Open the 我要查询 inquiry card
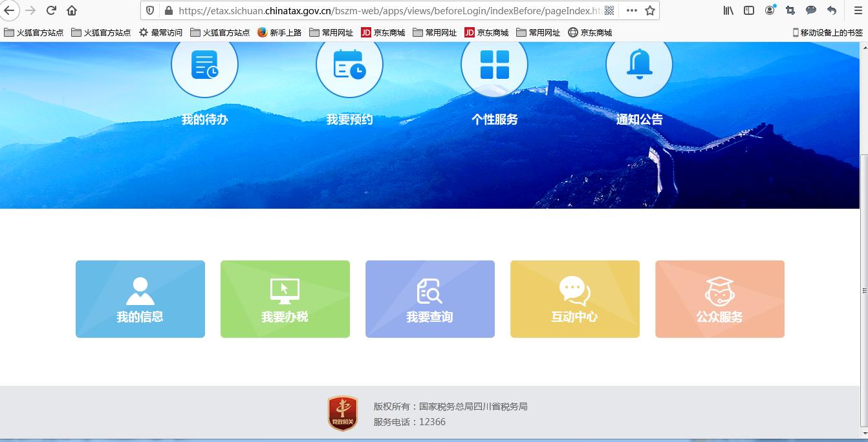Viewport: 868px width, 442px height. (429, 299)
